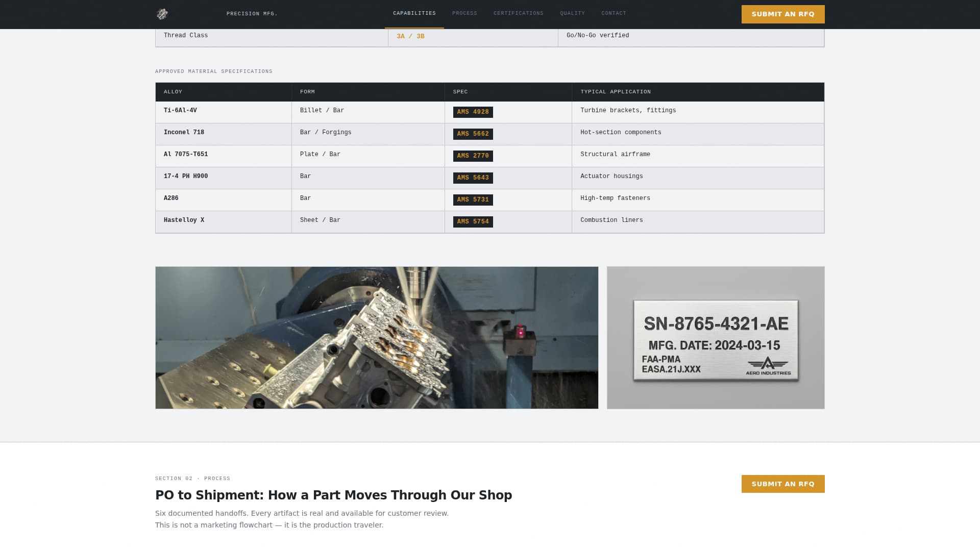The image size is (980, 551).
Task: Click the Precision MFG gear logo icon
Action: click(x=162, y=14)
